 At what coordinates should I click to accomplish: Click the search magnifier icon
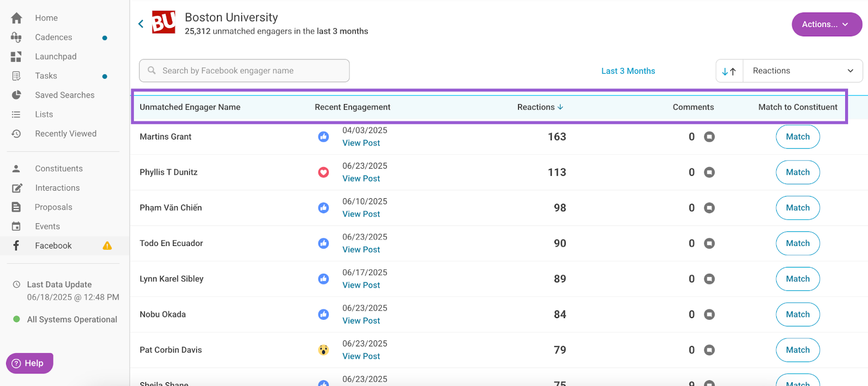point(152,71)
